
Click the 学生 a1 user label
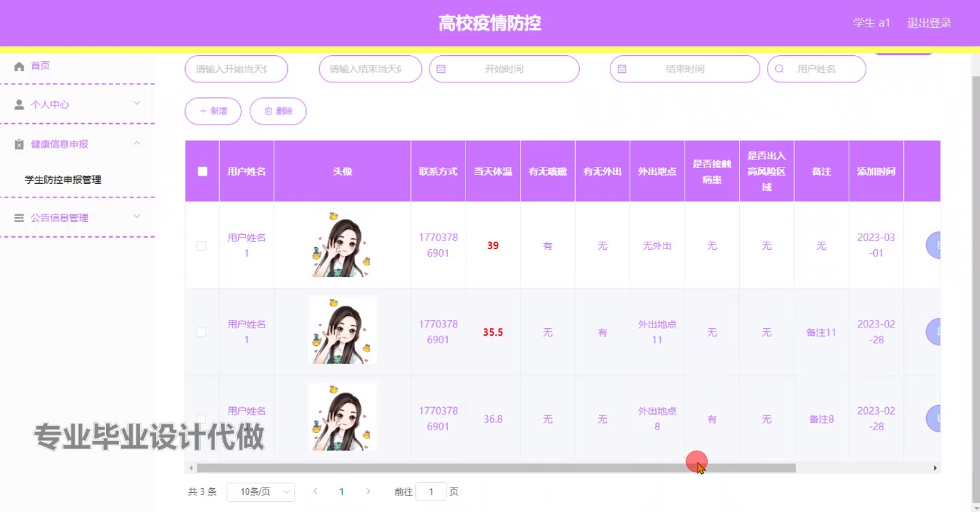[872, 23]
